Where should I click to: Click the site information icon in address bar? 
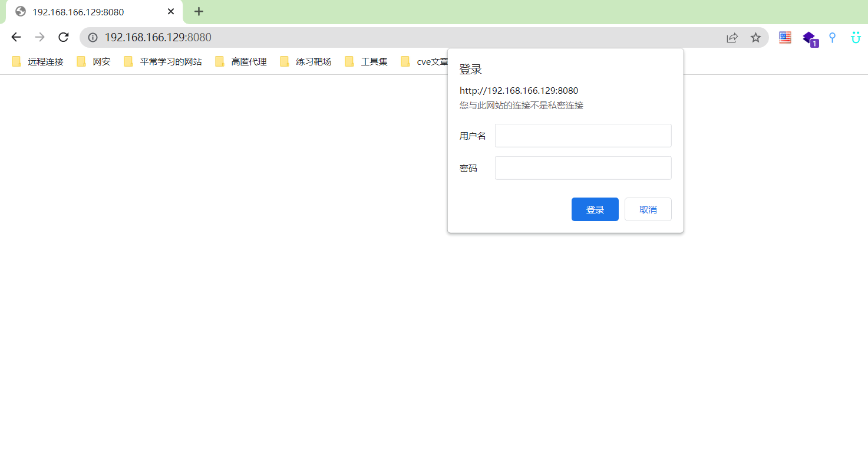tap(93, 37)
